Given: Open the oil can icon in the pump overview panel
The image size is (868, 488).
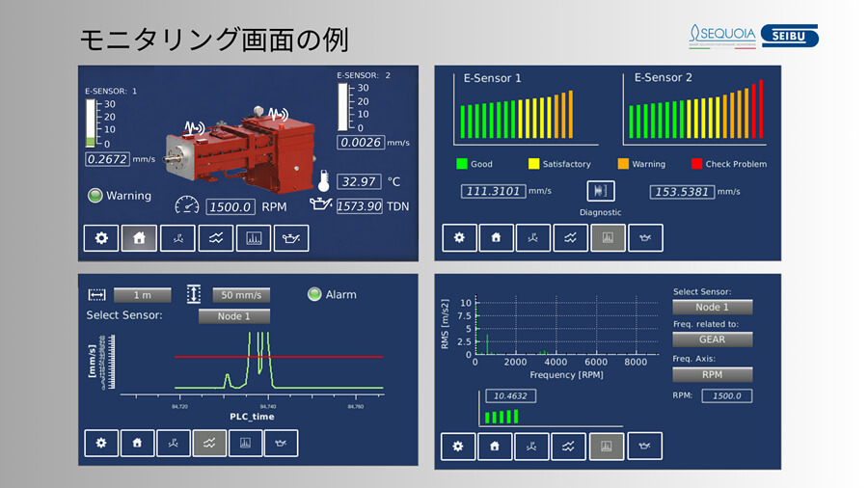Looking at the screenshot, I should [291, 238].
